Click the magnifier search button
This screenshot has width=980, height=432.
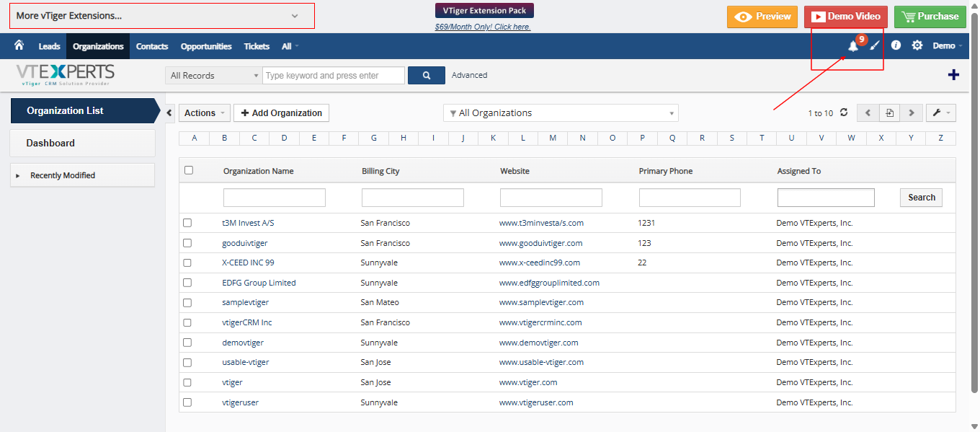pos(426,75)
